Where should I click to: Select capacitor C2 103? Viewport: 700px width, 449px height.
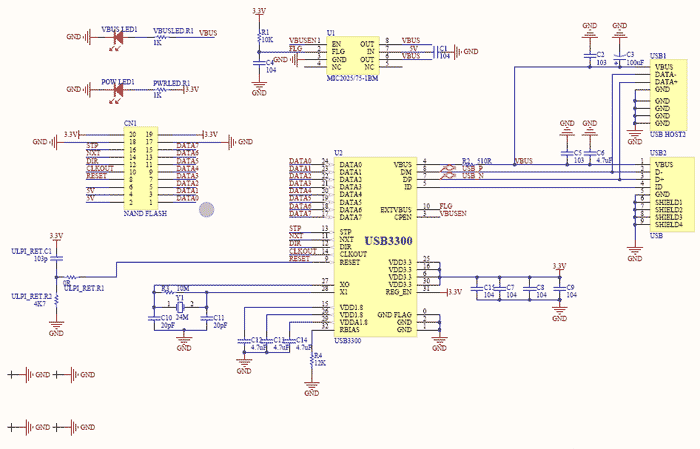[x=590, y=55]
